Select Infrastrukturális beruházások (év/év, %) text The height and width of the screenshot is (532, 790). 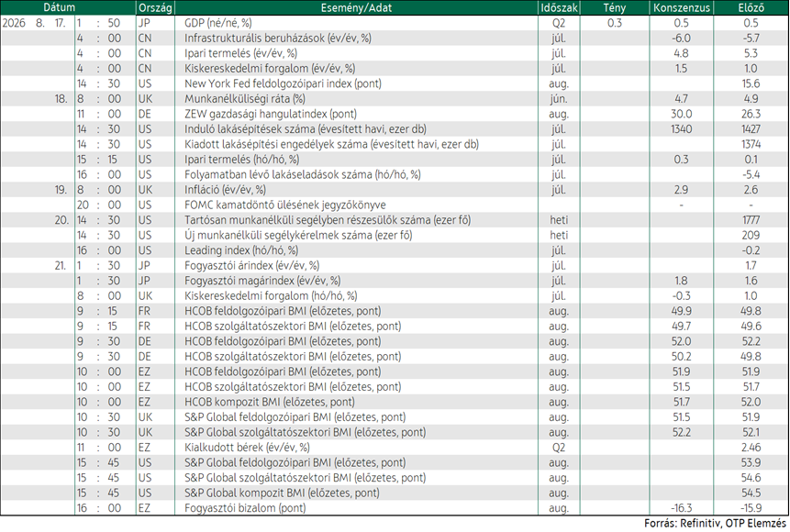click(x=278, y=39)
